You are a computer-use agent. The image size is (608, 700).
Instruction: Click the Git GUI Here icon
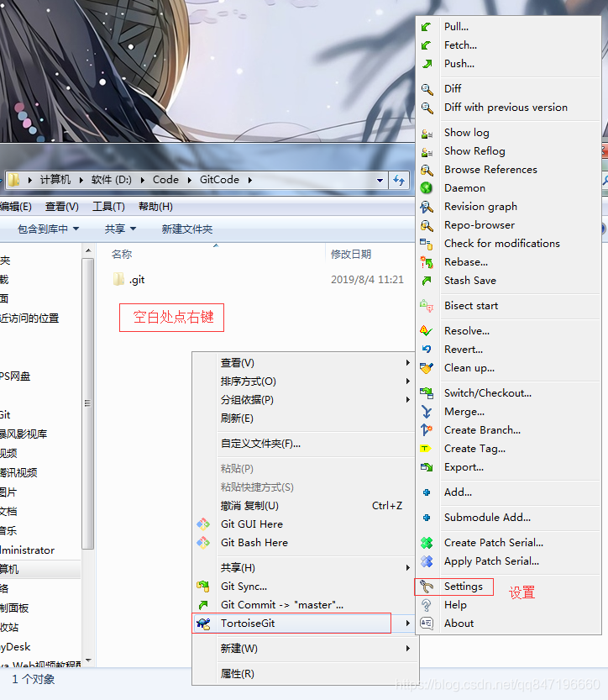coord(203,524)
